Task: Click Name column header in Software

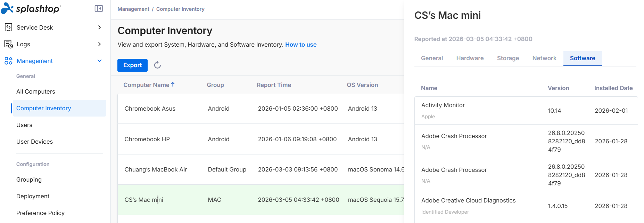Action: coord(429,88)
